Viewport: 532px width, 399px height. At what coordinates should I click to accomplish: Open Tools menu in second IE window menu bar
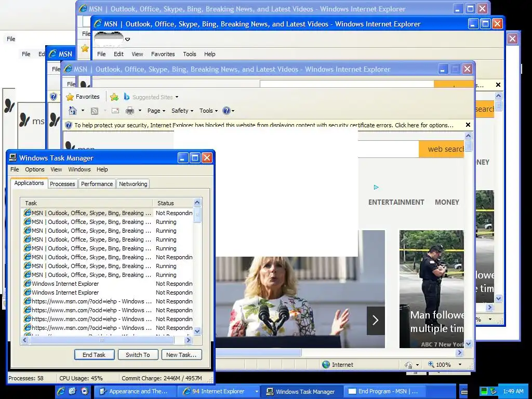[189, 54]
